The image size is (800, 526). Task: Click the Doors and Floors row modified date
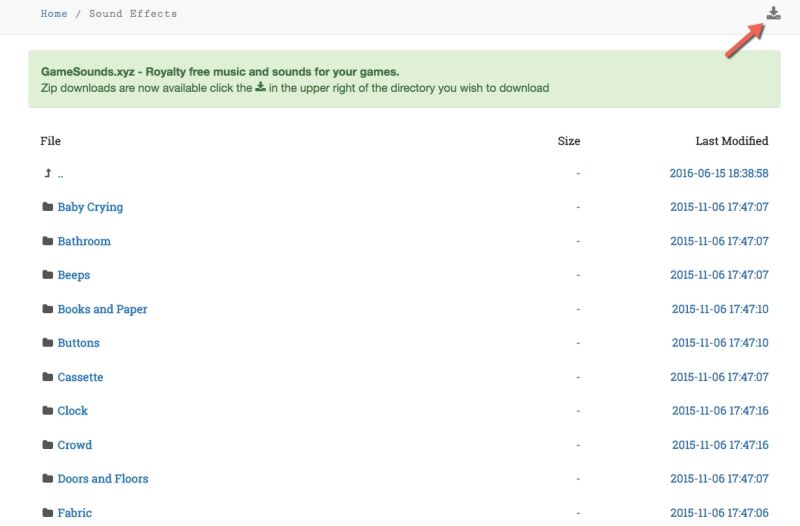click(719, 478)
